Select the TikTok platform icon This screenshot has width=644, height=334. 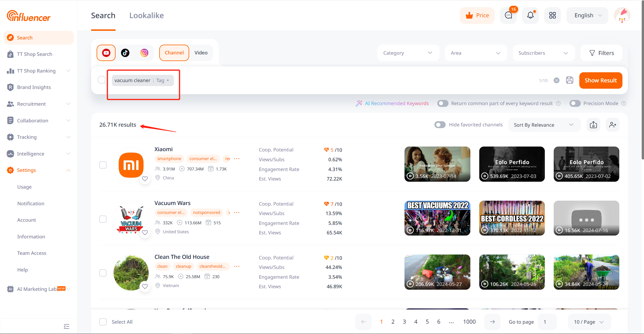click(125, 53)
